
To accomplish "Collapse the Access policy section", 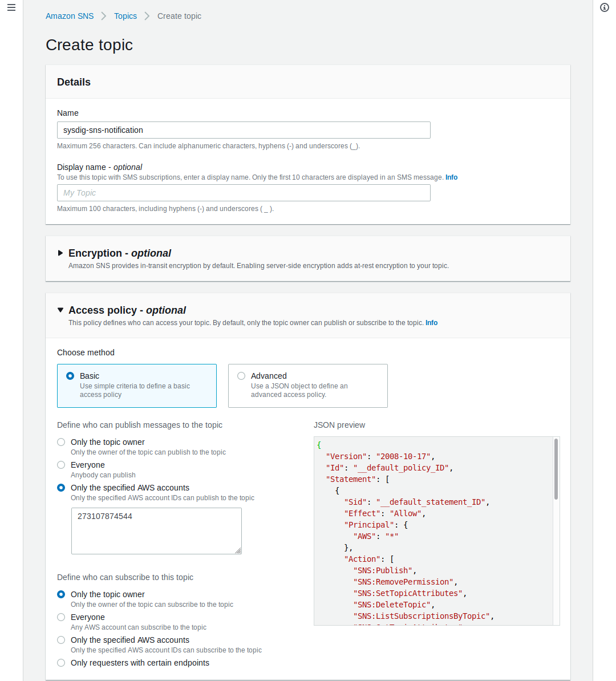I will click(60, 310).
